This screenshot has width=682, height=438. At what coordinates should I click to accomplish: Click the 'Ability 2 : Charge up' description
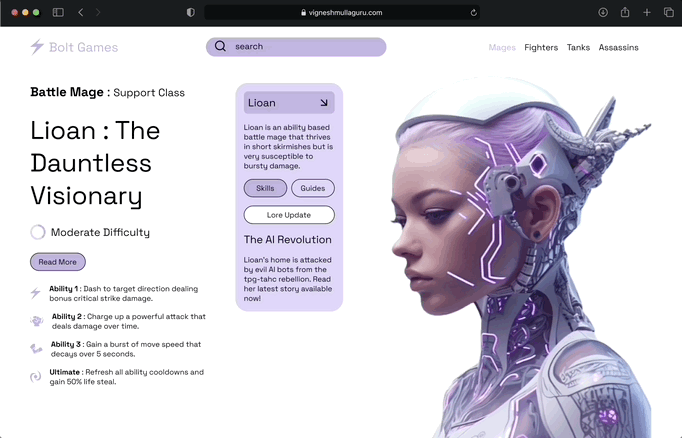pyautogui.click(x=129, y=321)
